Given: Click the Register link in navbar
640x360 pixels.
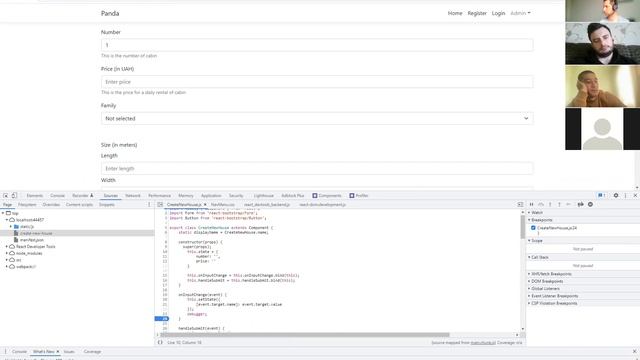Looking at the screenshot, I should pyautogui.click(x=477, y=13).
